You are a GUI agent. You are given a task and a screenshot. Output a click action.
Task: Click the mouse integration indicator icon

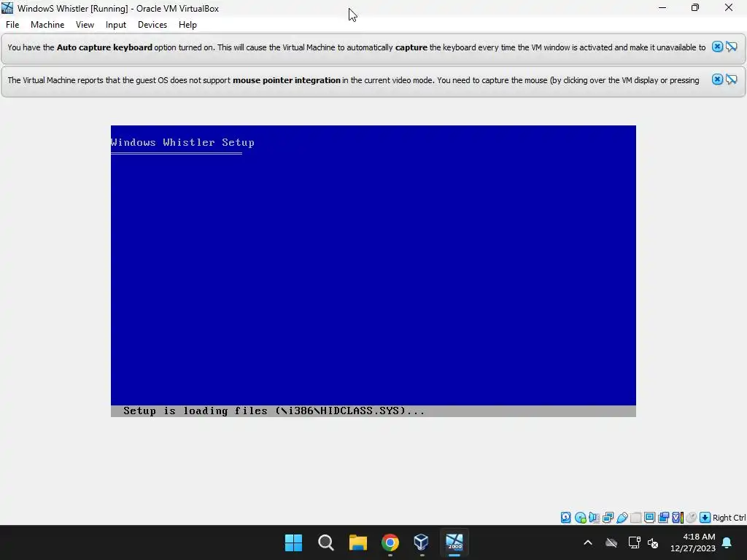[692, 518]
